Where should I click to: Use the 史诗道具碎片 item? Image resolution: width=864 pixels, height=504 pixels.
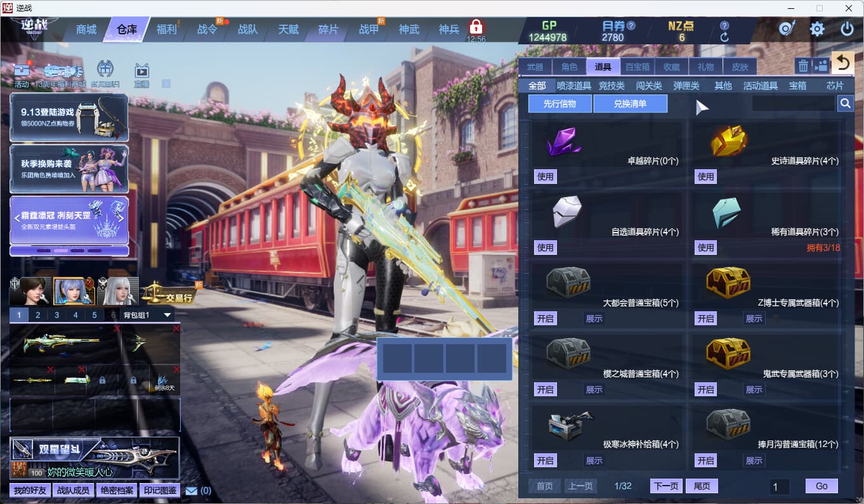[706, 176]
